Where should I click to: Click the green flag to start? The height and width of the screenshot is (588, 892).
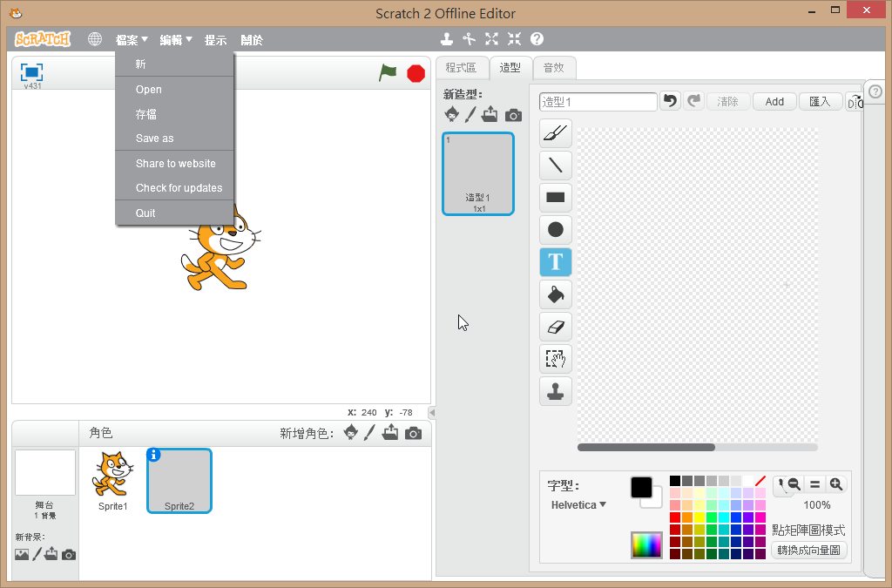pos(388,73)
